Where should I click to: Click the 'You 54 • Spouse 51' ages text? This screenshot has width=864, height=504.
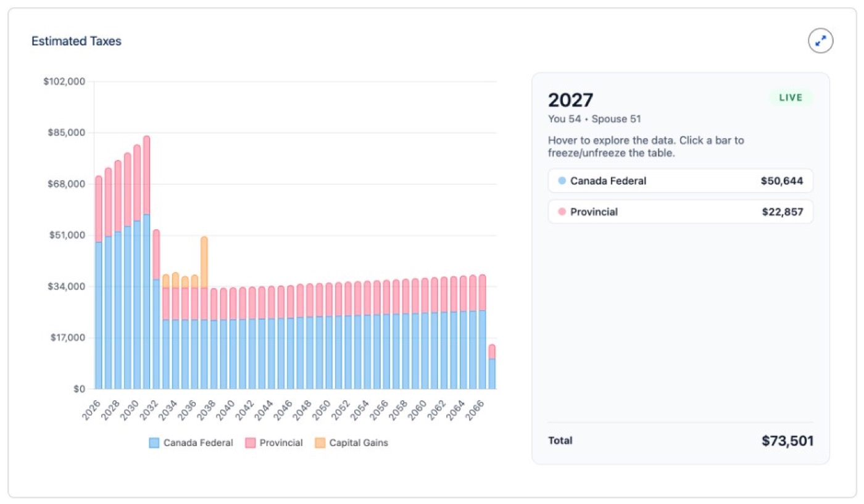click(x=594, y=119)
